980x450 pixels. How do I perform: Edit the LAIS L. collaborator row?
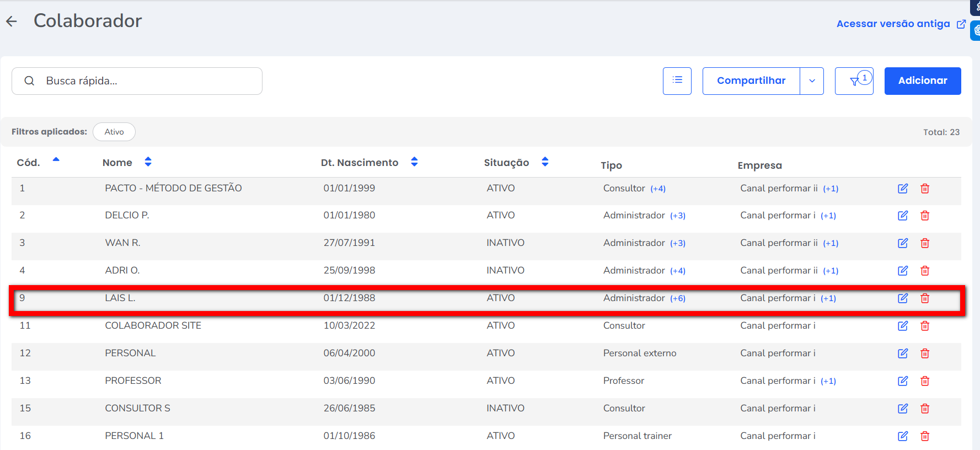(902, 298)
